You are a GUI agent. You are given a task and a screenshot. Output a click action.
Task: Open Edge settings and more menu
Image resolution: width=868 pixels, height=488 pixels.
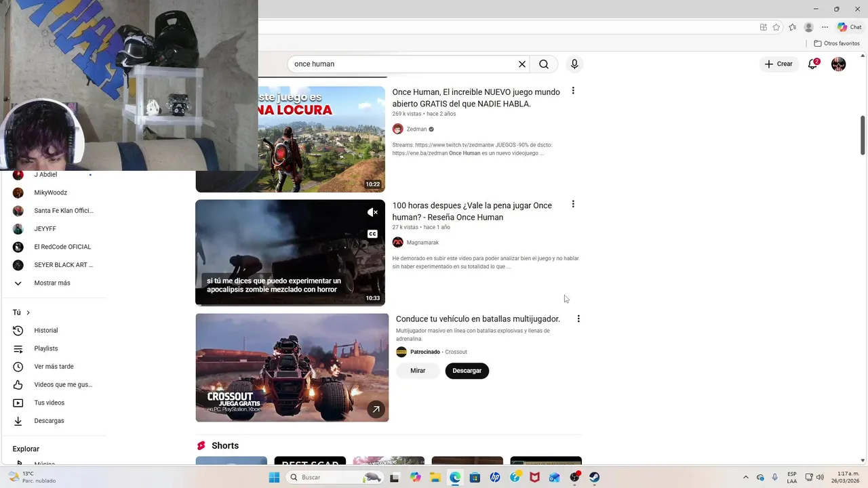click(x=825, y=27)
